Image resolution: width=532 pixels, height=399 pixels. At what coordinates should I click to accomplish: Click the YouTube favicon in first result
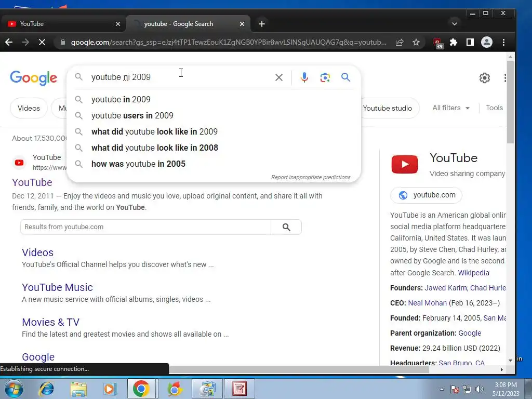coord(19,163)
